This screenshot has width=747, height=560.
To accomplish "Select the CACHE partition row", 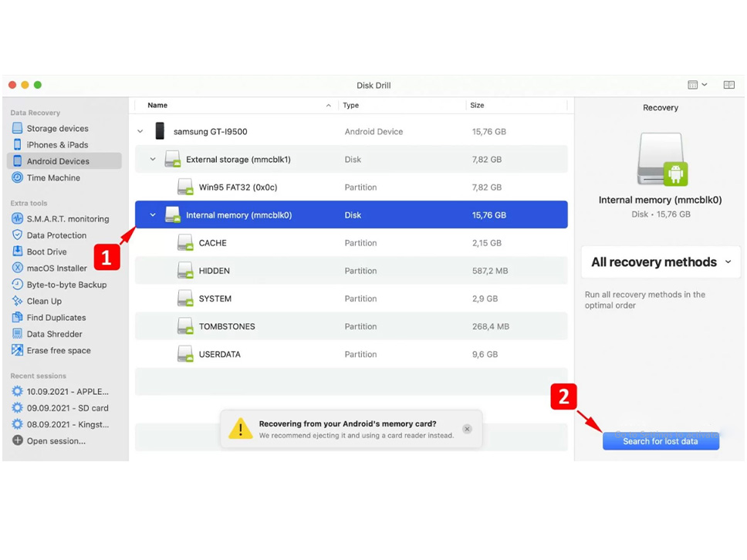I will (x=351, y=243).
